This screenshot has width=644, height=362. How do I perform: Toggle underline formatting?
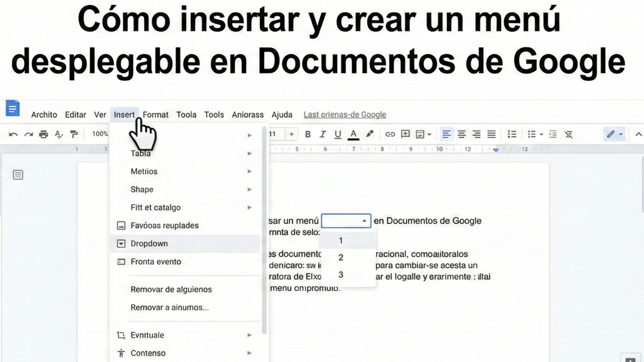(338, 134)
